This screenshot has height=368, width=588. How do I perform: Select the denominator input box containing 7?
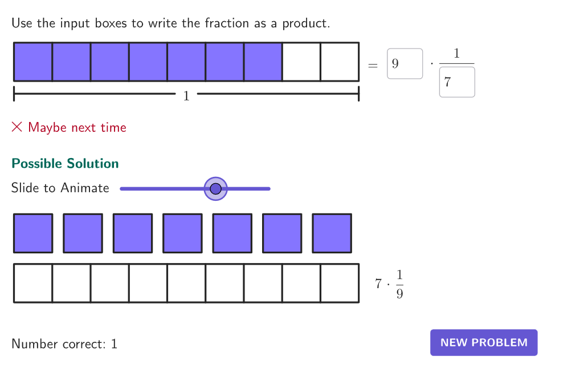click(x=457, y=82)
